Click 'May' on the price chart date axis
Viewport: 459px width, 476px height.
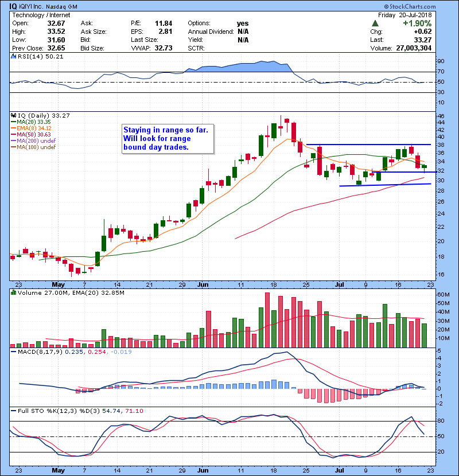[x=59, y=285]
